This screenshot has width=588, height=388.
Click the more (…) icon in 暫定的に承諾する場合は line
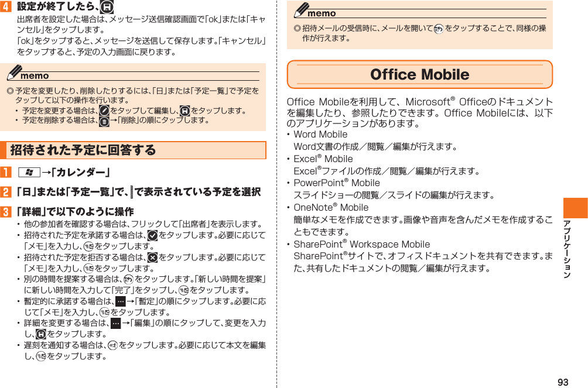[121, 301]
